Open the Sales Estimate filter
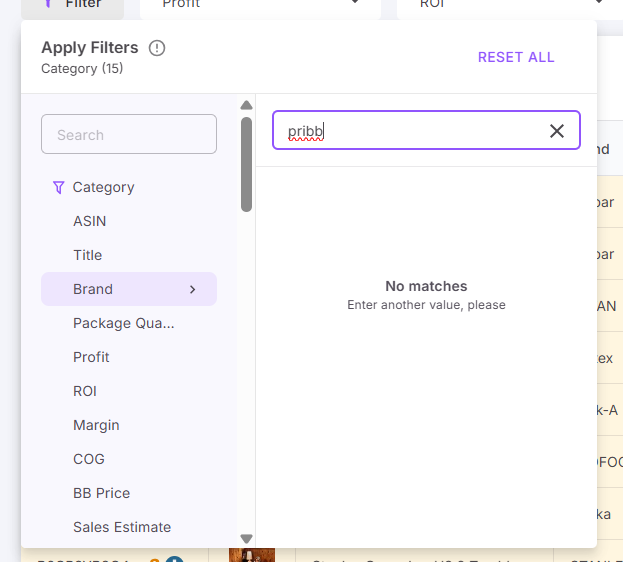The image size is (623, 562). 122,527
